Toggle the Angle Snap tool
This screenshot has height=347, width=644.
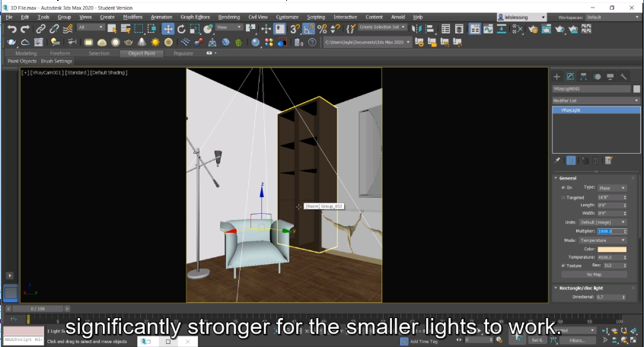pos(308,29)
